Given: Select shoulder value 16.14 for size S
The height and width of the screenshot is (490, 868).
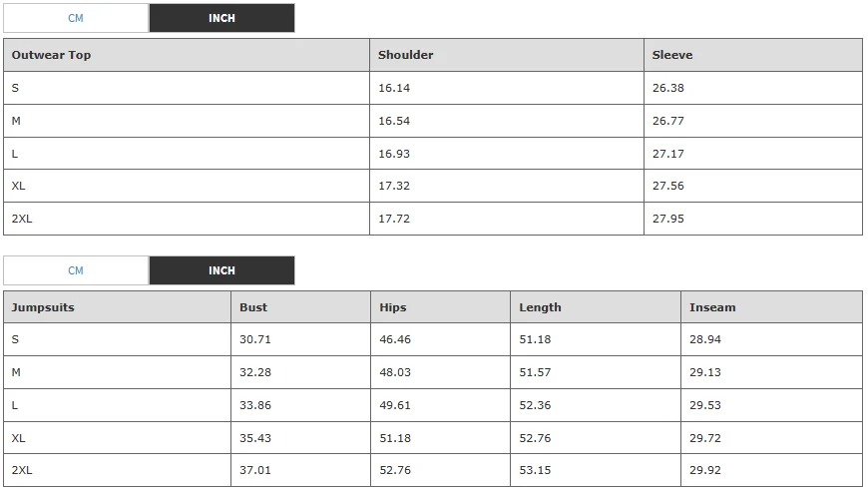Looking at the screenshot, I should [394, 88].
